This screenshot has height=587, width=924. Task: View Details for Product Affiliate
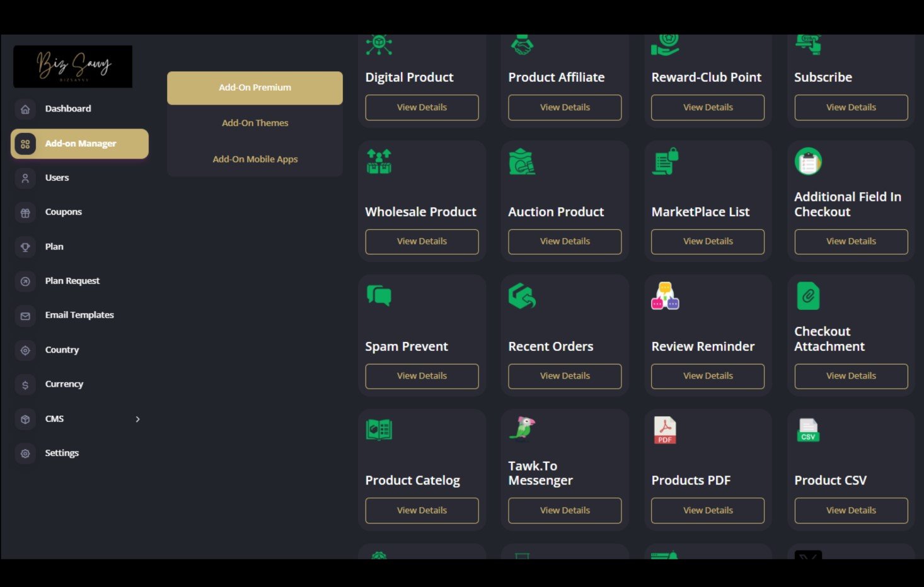point(565,108)
